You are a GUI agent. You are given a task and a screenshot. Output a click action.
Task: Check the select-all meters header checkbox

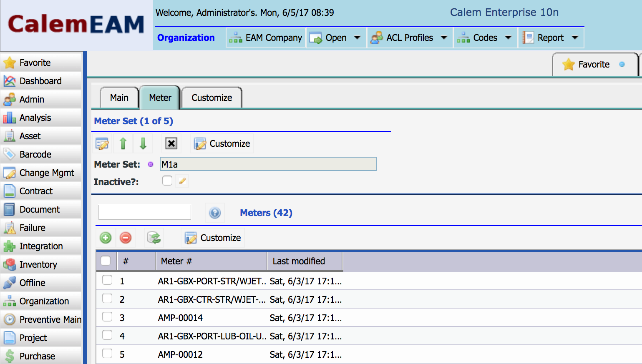106,261
